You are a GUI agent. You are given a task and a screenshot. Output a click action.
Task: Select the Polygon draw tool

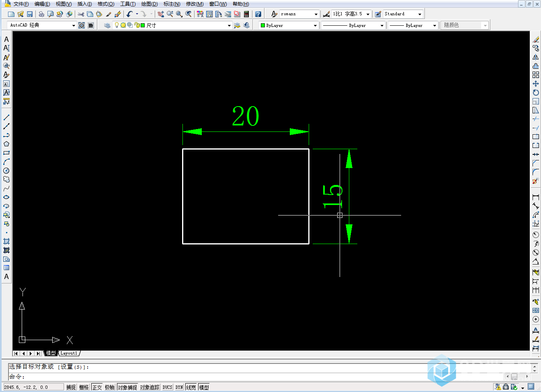(x=6, y=144)
